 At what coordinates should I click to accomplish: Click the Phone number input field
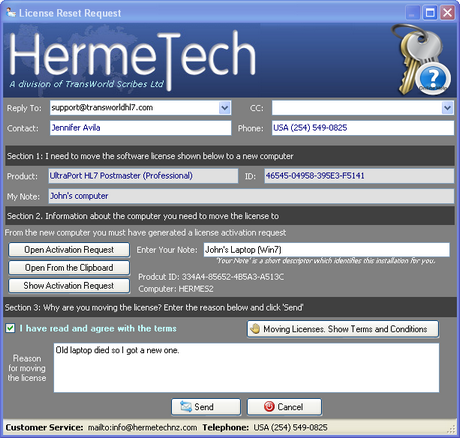point(363,128)
